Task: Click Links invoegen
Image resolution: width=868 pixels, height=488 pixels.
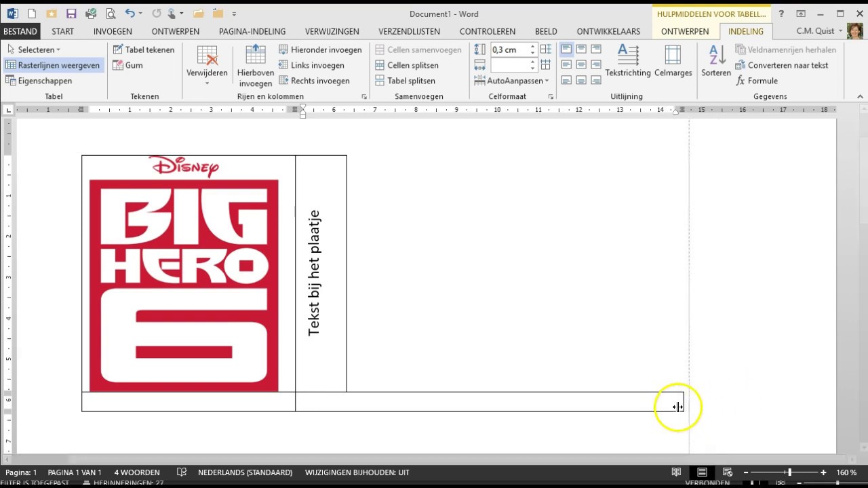Action: click(311, 65)
